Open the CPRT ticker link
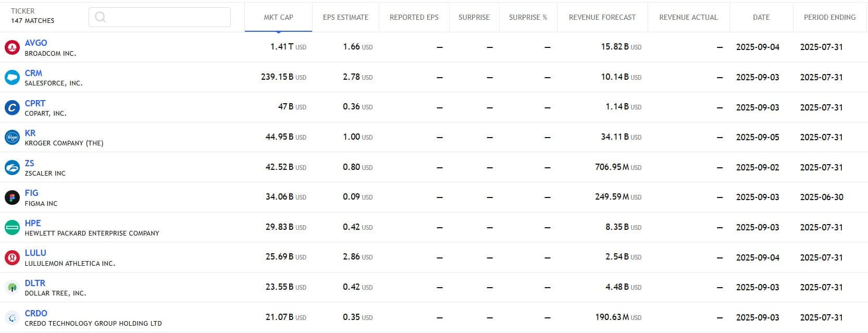The height and width of the screenshot is (333, 868). tap(35, 103)
